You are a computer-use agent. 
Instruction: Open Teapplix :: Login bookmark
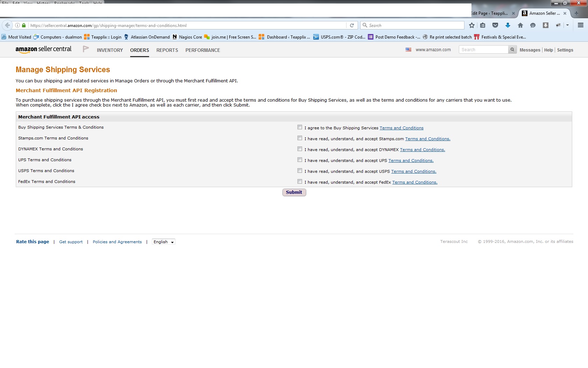pyautogui.click(x=103, y=37)
